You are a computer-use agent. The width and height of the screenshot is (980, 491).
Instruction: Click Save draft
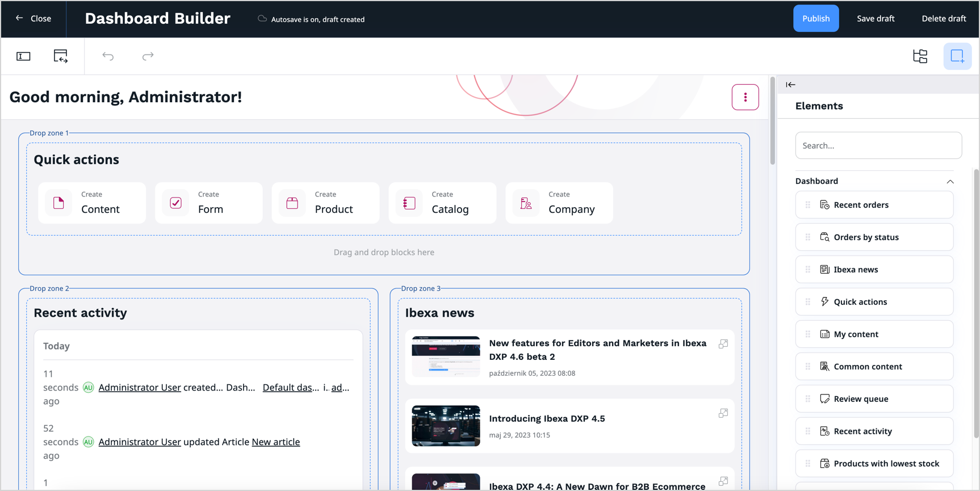pos(875,19)
